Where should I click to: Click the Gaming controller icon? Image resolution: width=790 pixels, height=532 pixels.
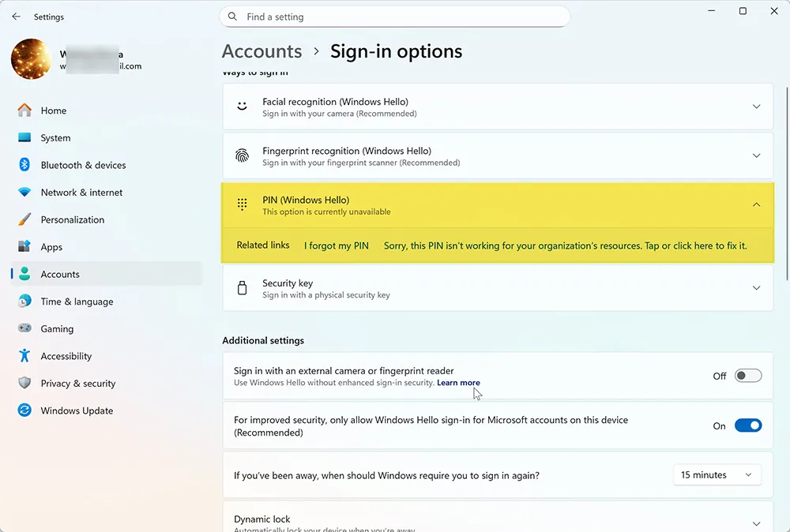(x=24, y=329)
